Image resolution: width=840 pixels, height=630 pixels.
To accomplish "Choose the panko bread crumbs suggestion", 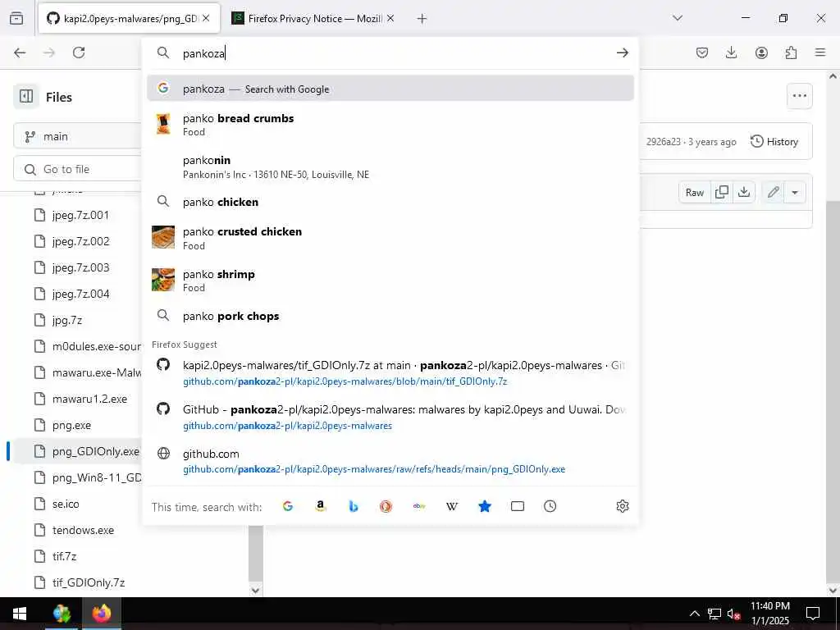I will click(390, 125).
